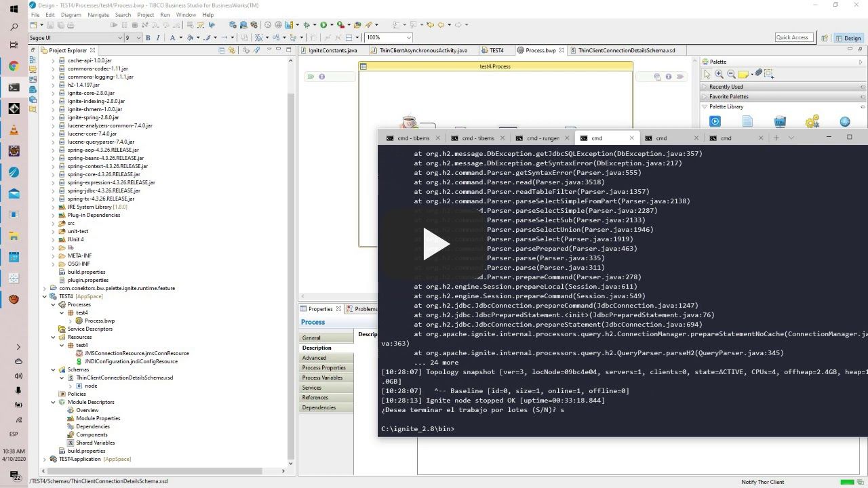This screenshot has height=488, width=868.
Task: Select the Marquee tool in the Palette toolbar
Action: (x=768, y=75)
